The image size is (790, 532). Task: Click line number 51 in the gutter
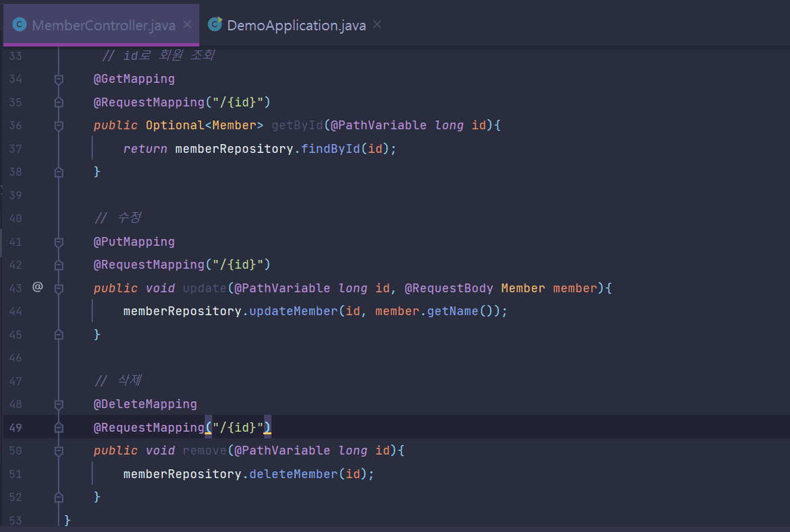15,475
